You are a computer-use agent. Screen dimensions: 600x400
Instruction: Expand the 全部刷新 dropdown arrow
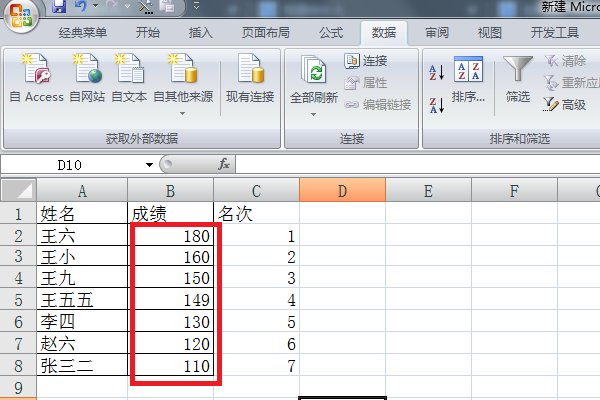313,114
